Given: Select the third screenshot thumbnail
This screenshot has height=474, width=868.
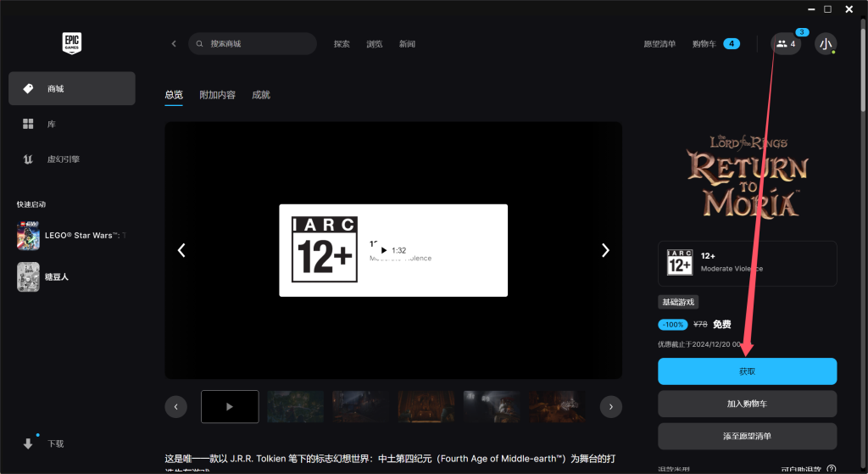Looking at the screenshot, I should coord(426,406).
